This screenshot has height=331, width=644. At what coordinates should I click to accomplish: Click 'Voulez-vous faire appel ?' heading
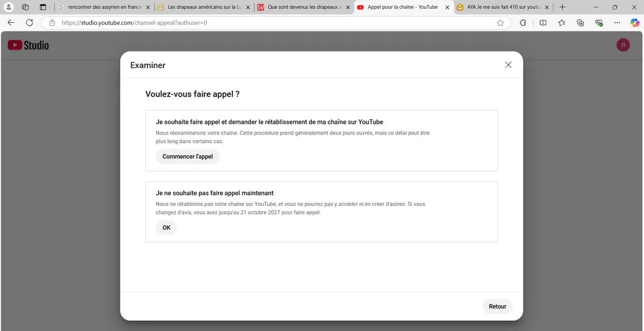(192, 94)
